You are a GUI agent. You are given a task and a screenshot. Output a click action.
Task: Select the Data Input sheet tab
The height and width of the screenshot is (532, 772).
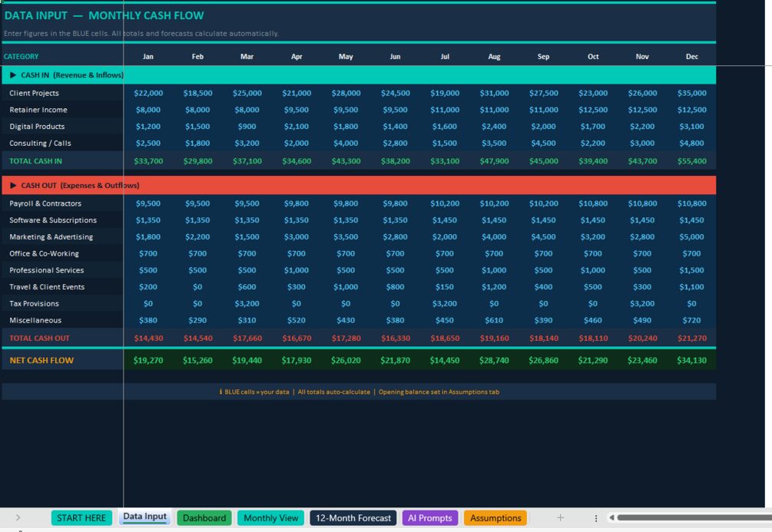[144, 517]
